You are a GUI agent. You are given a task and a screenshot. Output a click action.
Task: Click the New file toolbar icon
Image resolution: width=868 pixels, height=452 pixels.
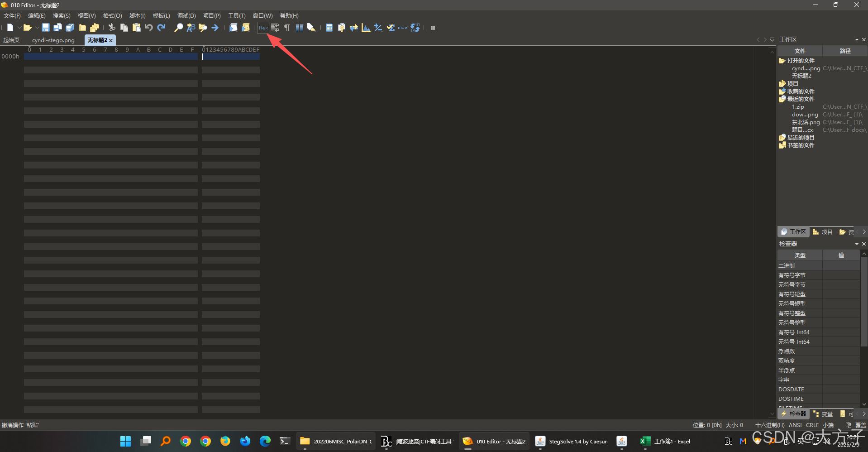10,28
